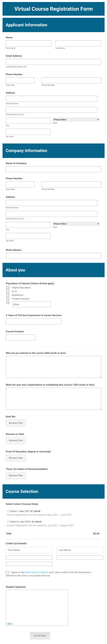
Task: Click the applicant First Name field
Action: [29, 43]
